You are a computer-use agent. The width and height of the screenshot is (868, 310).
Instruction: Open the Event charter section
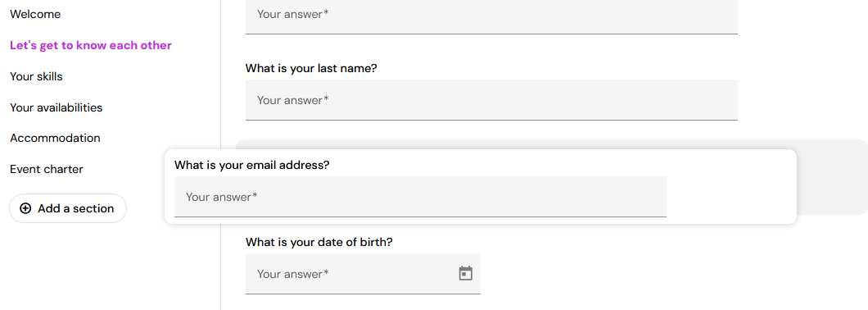click(47, 169)
